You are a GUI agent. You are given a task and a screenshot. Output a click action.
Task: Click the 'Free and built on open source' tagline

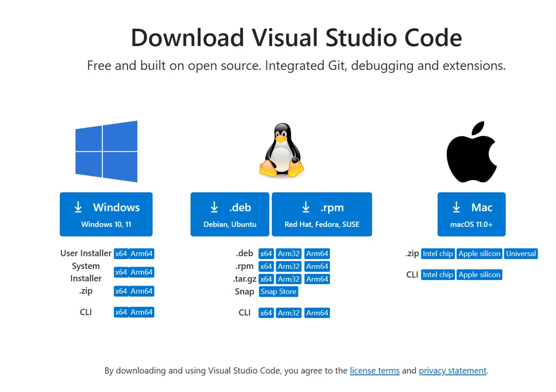click(297, 66)
